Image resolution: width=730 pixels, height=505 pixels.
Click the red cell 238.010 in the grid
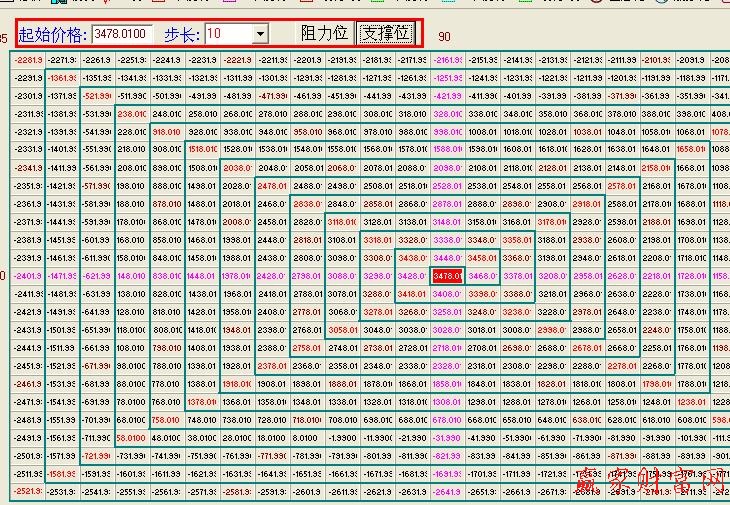131,114
